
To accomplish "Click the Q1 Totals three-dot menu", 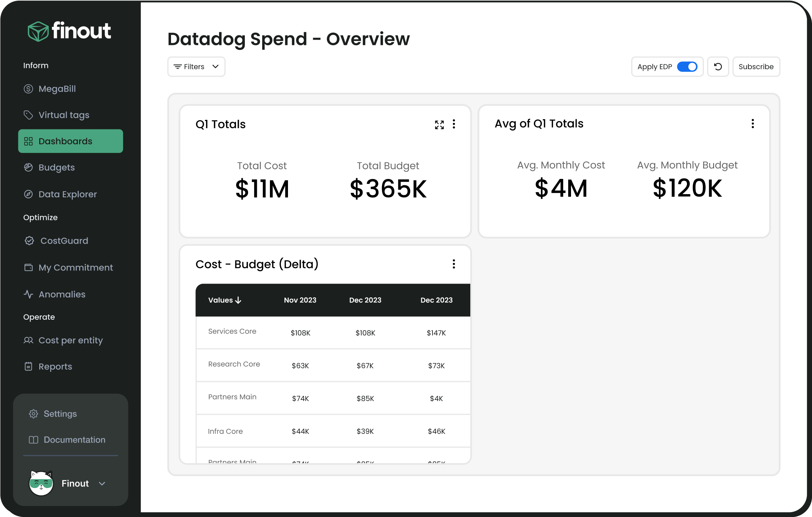I will [x=454, y=124].
